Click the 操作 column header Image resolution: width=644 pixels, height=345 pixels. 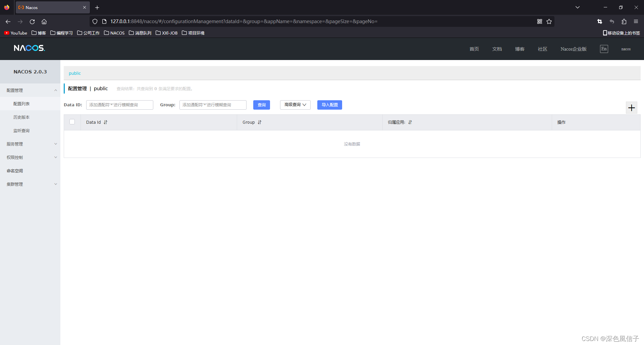point(561,122)
